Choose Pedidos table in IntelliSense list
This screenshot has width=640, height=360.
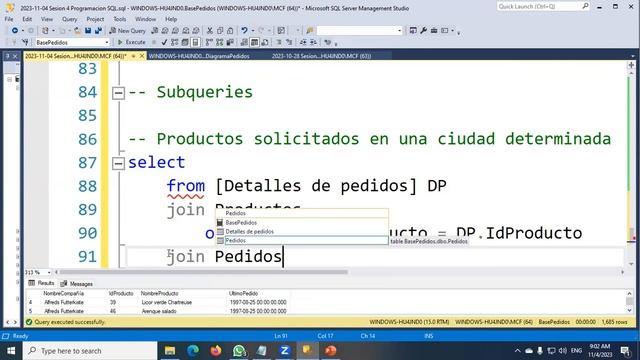tap(302, 241)
